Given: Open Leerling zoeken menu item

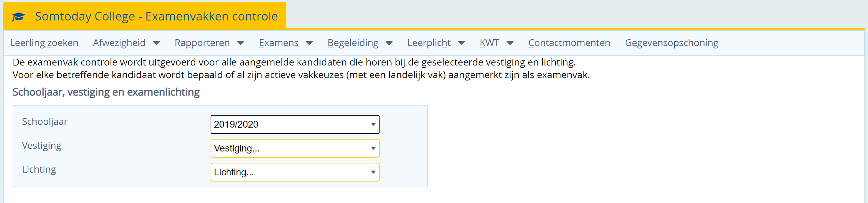Looking at the screenshot, I should [44, 43].
